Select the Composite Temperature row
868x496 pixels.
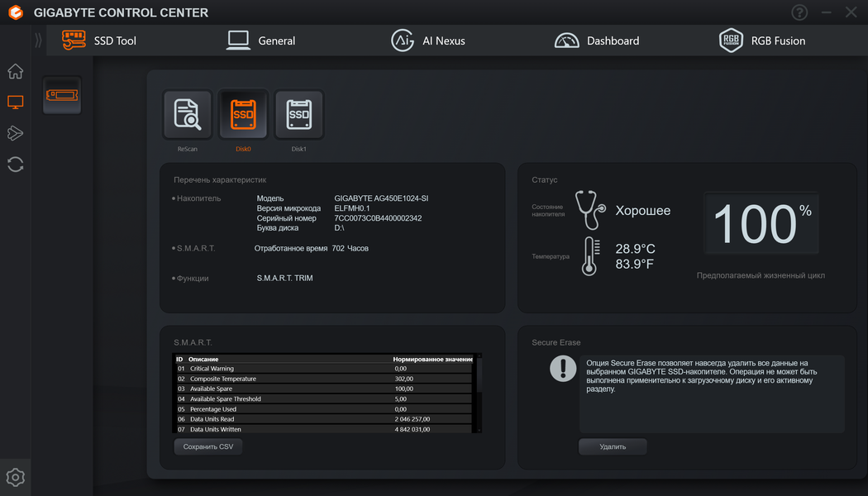pyautogui.click(x=324, y=379)
